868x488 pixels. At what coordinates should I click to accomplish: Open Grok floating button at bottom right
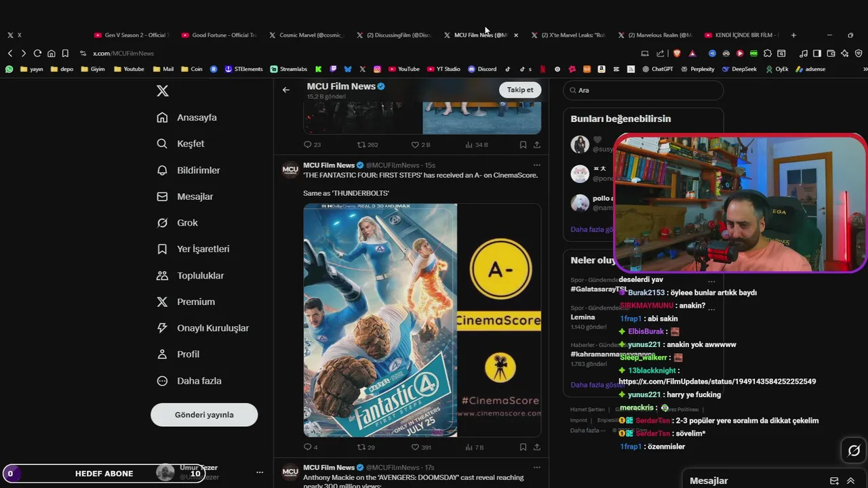854,451
